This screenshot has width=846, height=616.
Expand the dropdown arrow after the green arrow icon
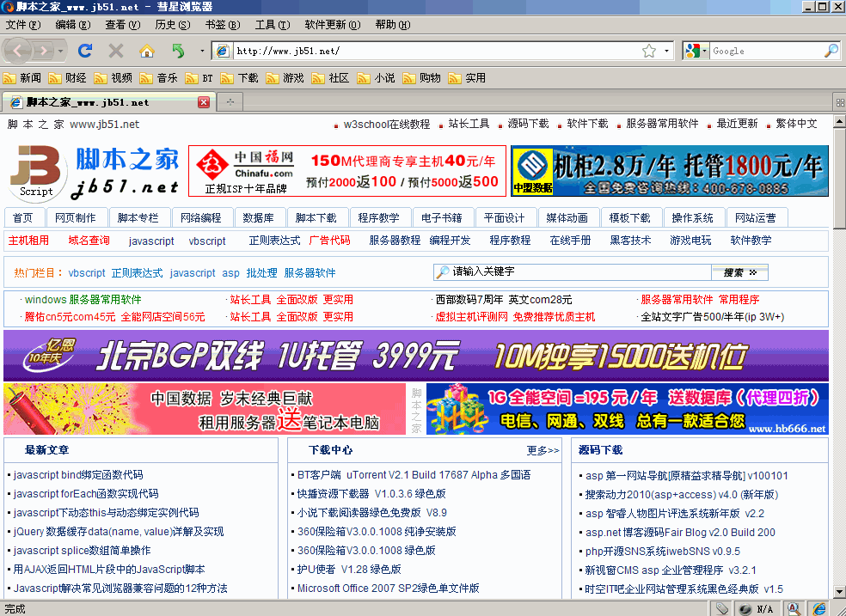[202, 51]
